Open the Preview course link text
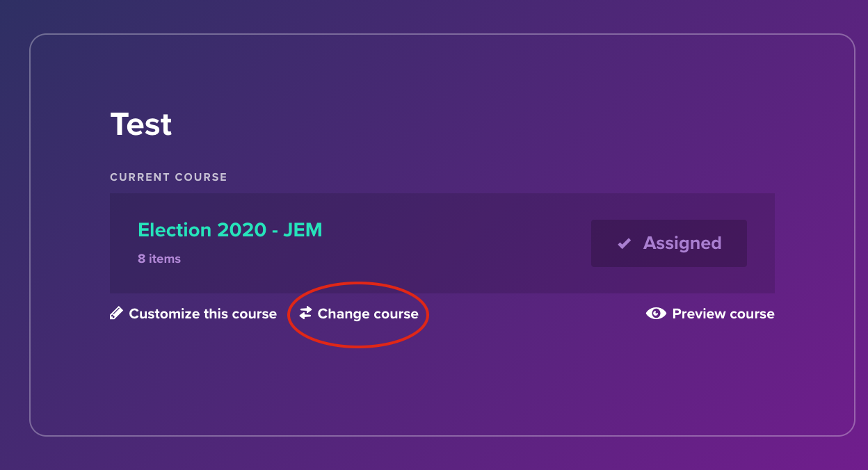 (x=723, y=314)
